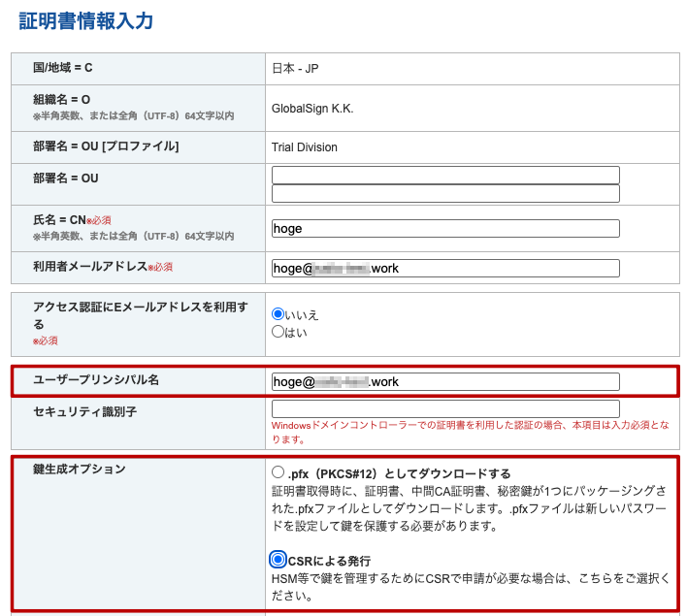This screenshot has width=687, height=616.
Task: Focus the ユーザープリンシパル名 input field
Action: tap(445, 381)
